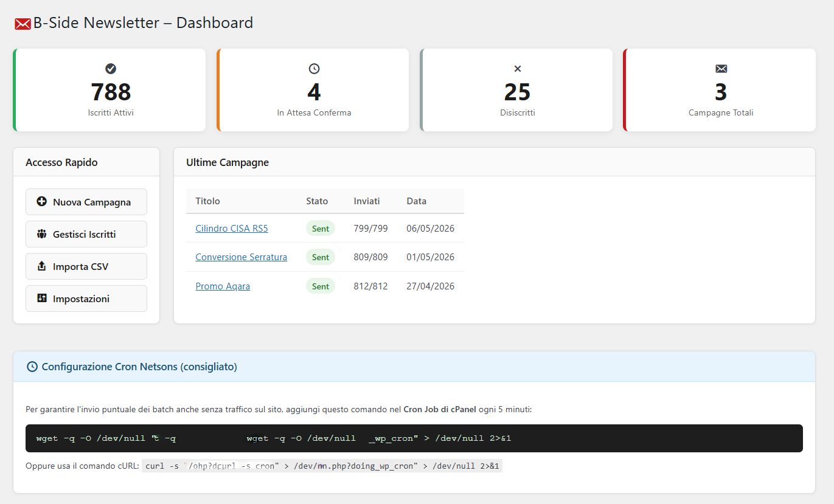Click the 25 unsubscribed number
This screenshot has height=504, width=834.
tap(518, 92)
